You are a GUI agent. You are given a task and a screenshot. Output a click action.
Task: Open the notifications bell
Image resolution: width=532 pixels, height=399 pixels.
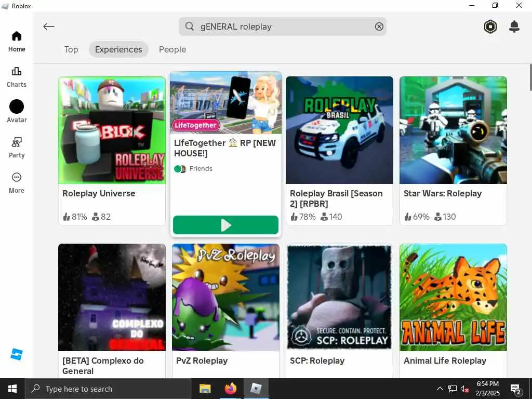coord(514,26)
